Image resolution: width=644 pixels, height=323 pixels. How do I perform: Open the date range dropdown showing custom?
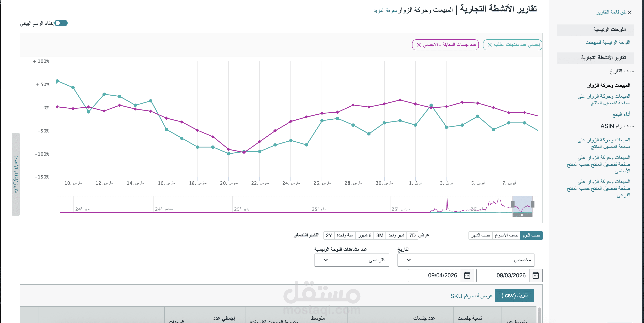coord(466,260)
